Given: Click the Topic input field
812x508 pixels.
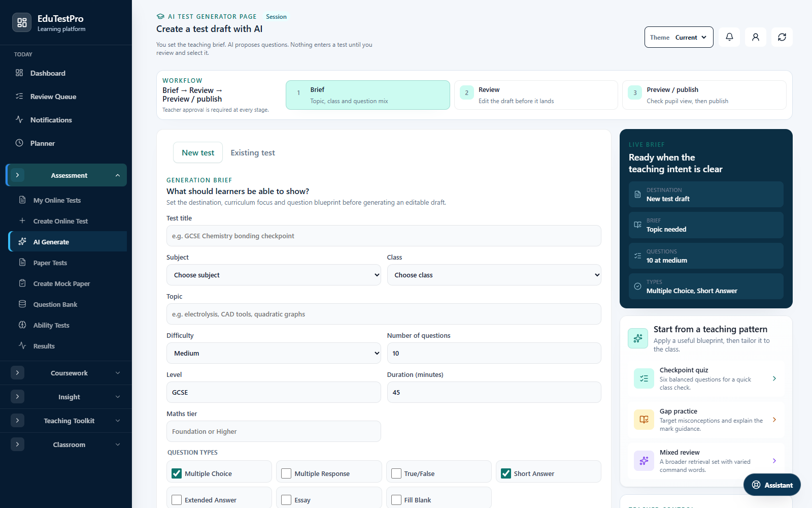Looking at the screenshot, I should tap(384, 314).
